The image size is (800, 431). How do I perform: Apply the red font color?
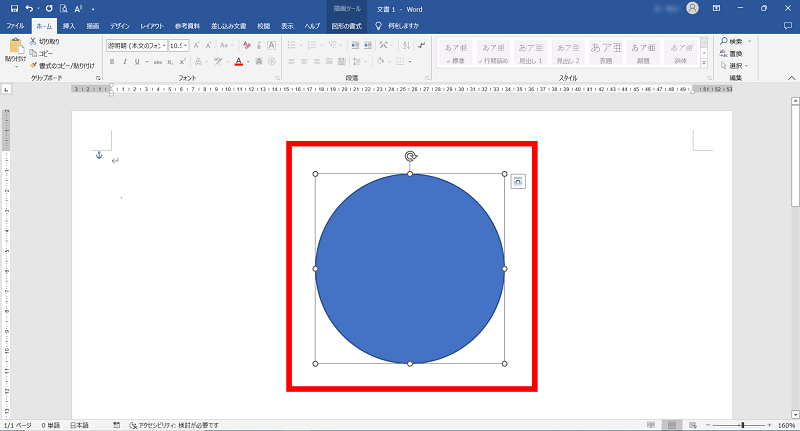tap(238, 62)
